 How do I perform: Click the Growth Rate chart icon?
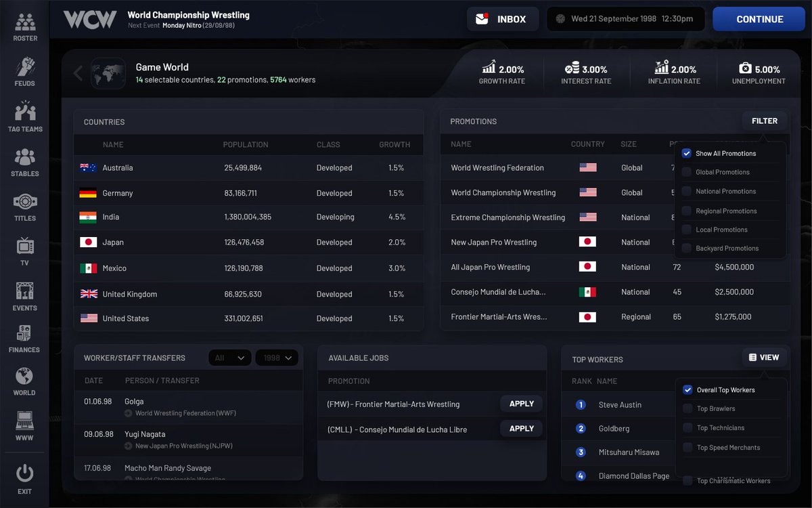click(489, 68)
